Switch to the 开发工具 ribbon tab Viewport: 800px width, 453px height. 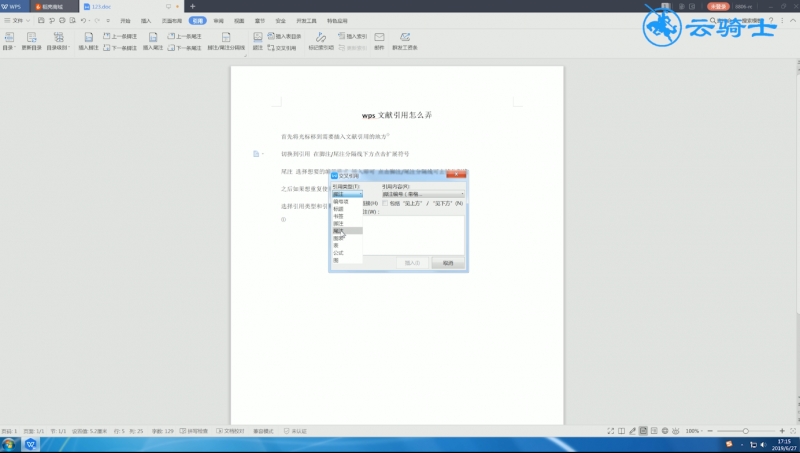[306, 21]
